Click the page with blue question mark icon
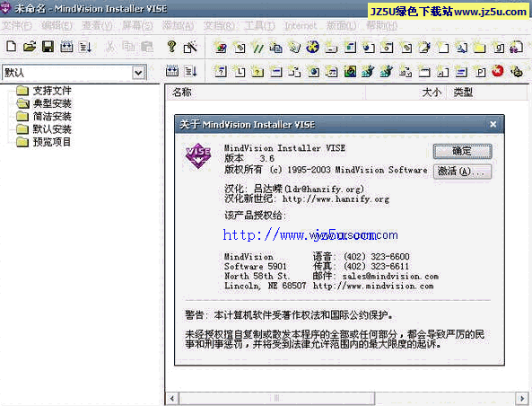 [221, 71]
